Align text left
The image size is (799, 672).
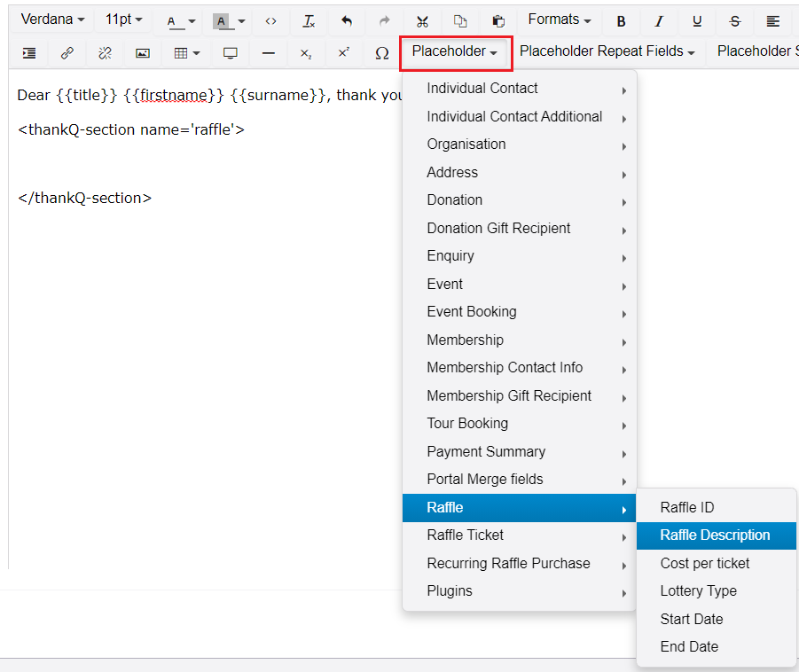(773, 21)
